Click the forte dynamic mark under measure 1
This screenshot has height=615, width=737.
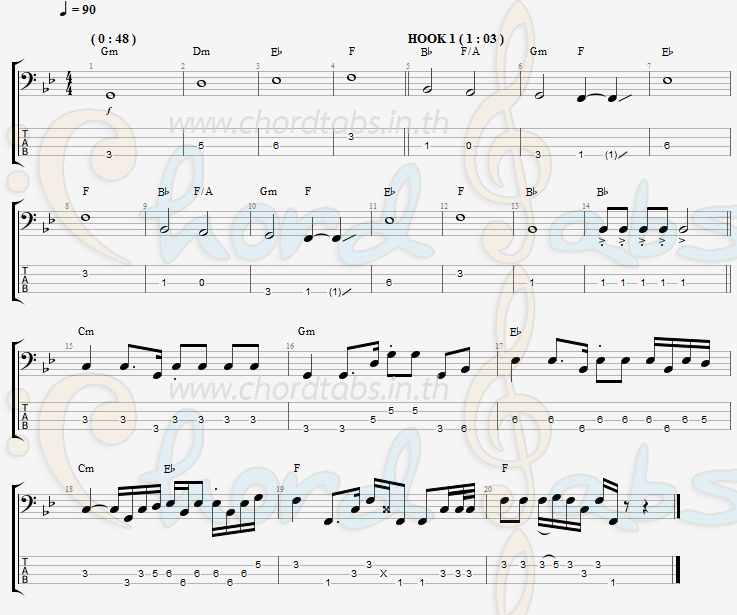(110, 111)
